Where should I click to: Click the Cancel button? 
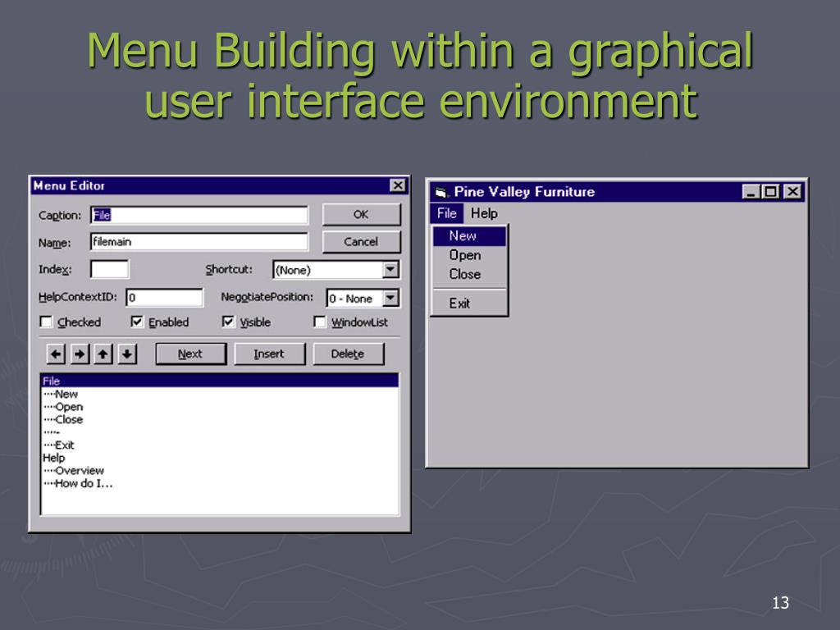point(361,242)
